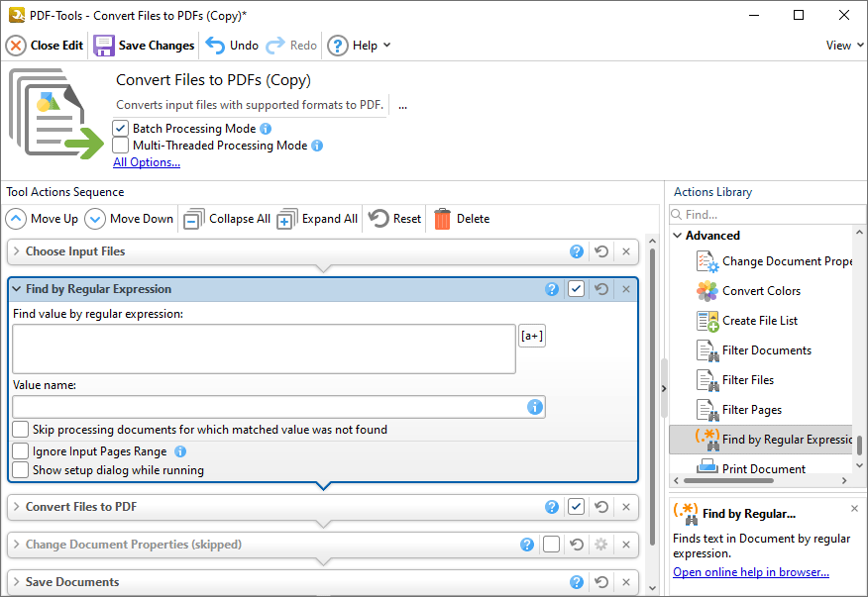868x597 pixels.
Task: Open help for Save Documents
Action: (x=577, y=582)
